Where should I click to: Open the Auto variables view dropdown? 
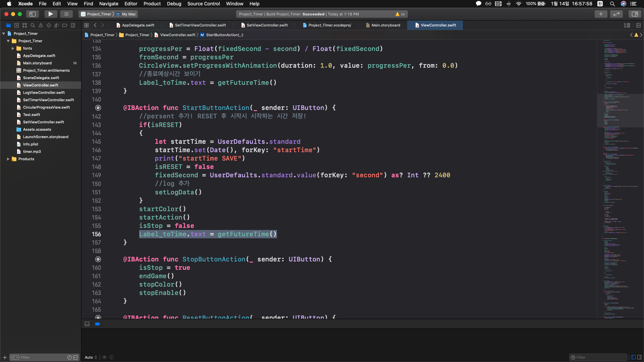click(x=91, y=357)
